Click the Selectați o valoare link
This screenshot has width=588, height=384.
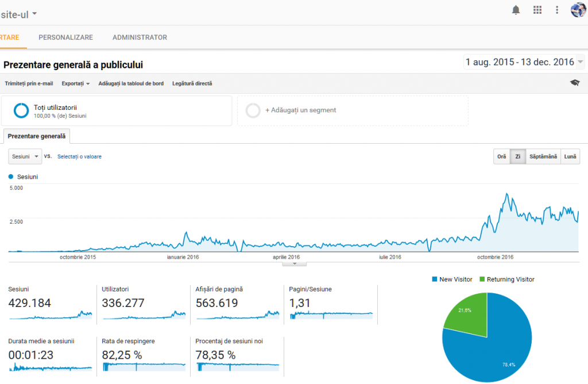[79, 156]
